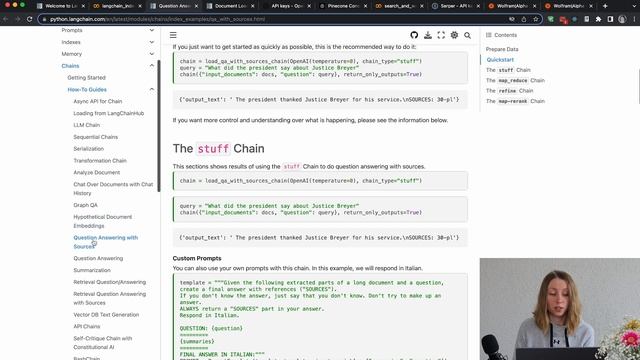Open 'Vector DB Text Generation' guide
Image resolution: width=640 pixels, height=360 pixels.
pyautogui.click(x=106, y=315)
